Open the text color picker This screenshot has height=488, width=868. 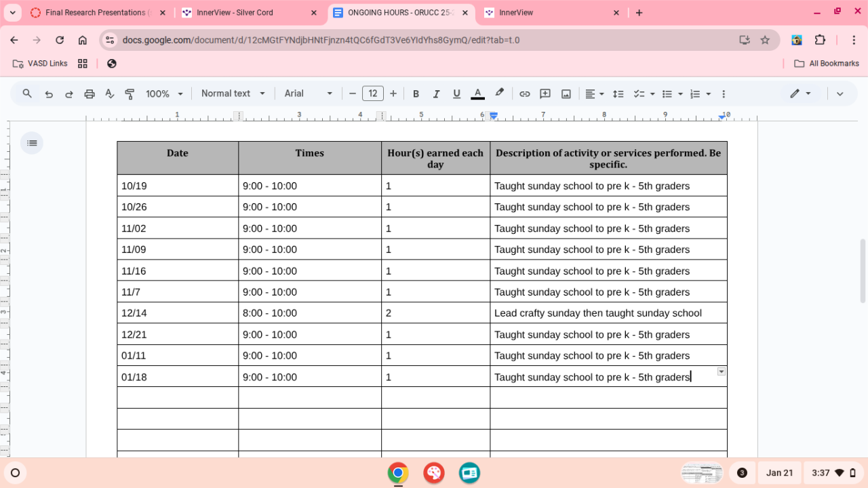click(477, 94)
